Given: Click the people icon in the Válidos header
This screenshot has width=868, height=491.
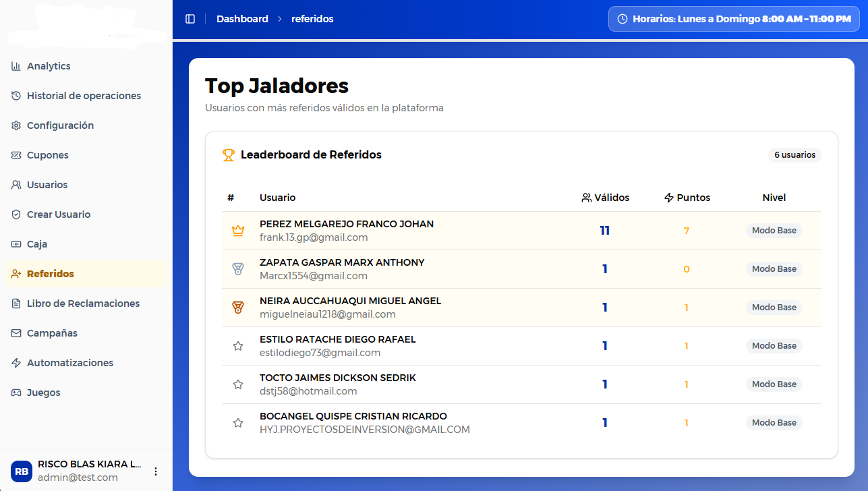Looking at the screenshot, I should (586, 198).
